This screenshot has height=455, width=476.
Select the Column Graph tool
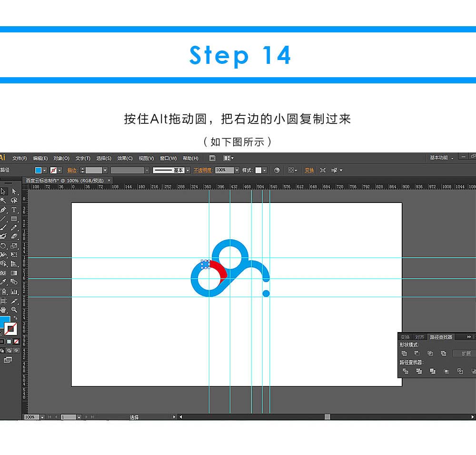(14, 292)
